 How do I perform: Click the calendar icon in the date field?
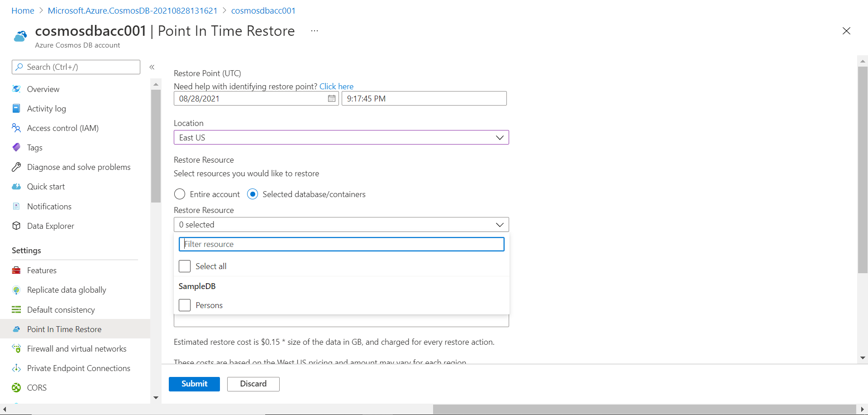332,98
